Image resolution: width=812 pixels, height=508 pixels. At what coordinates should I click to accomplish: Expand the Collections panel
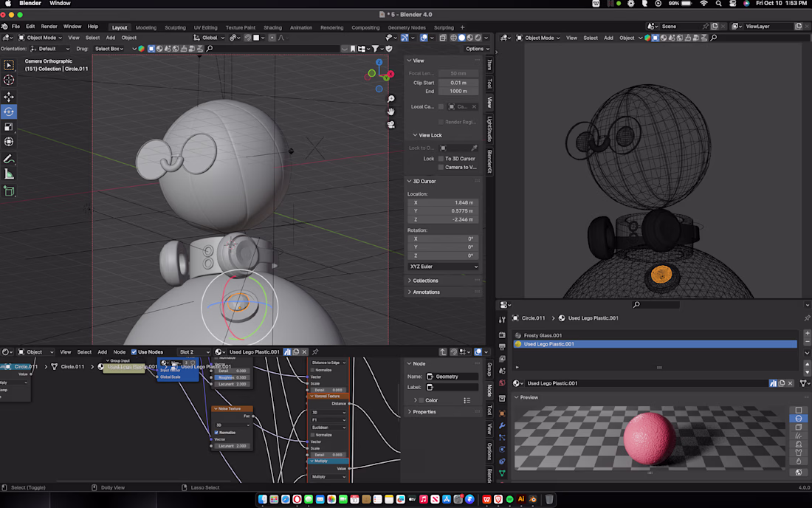pyautogui.click(x=425, y=281)
